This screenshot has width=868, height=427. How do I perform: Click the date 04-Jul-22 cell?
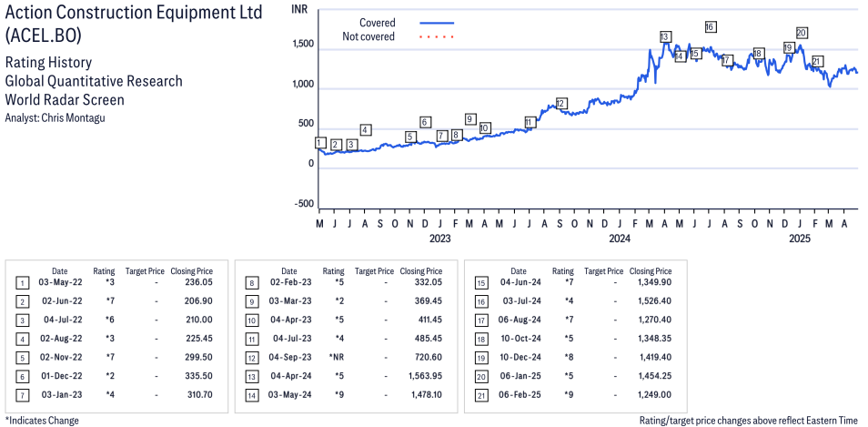61,320
